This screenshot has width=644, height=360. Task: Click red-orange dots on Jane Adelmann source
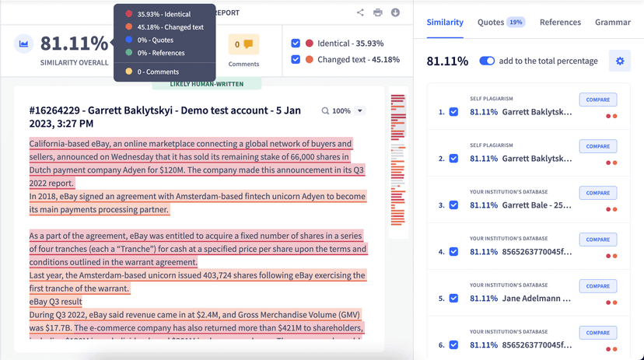pos(611,302)
